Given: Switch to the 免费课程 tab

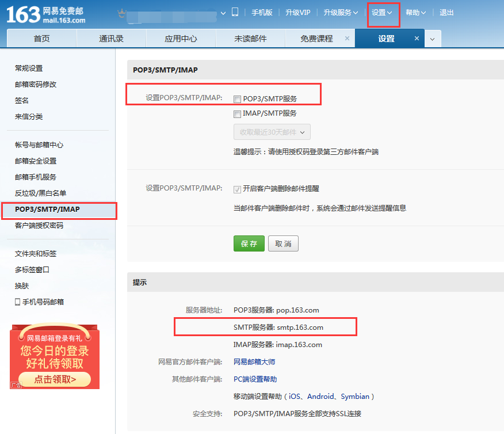Looking at the screenshot, I should coord(316,39).
